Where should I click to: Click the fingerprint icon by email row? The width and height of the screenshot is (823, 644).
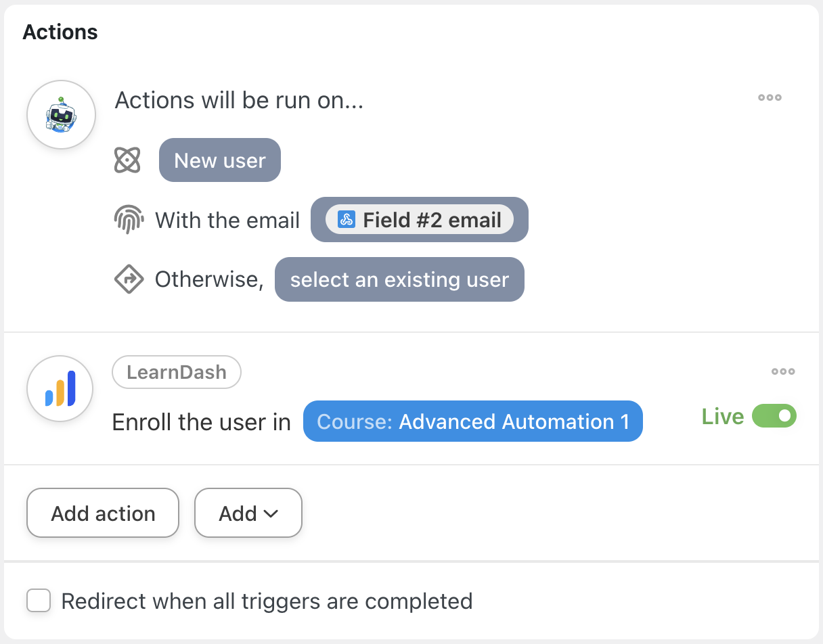pyautogui.click(x=129, y=220)
